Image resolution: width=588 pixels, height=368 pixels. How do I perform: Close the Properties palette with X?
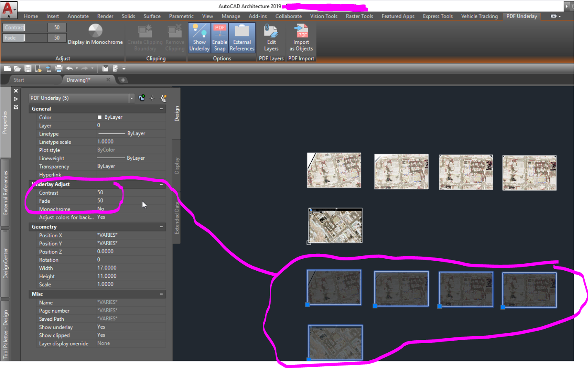[16, 91]
